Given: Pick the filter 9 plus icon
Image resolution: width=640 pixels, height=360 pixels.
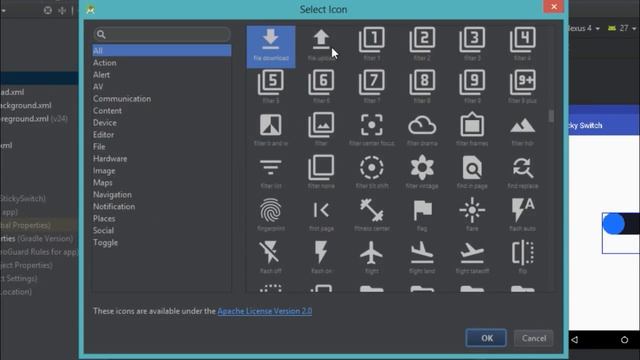Looking at the screenshot, I should pos(523,82).
